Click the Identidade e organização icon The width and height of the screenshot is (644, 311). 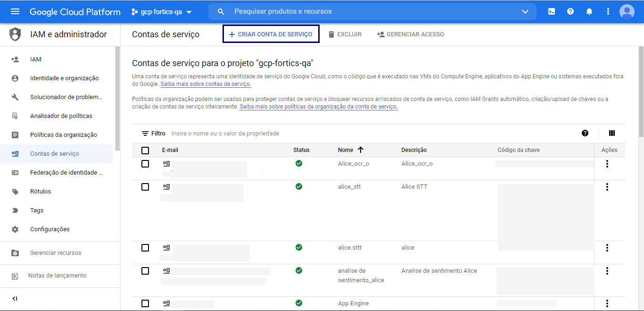pyautogui.click(x=15, y=78)
